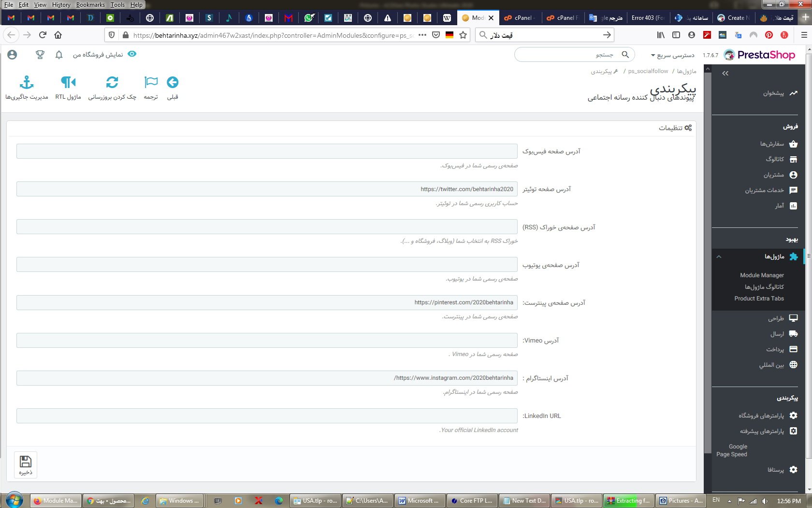This screenshot has width=812, height=508.
Task: Open the RTL module paragraph icon
Action: pyautogui.click(x=68, y=83)
